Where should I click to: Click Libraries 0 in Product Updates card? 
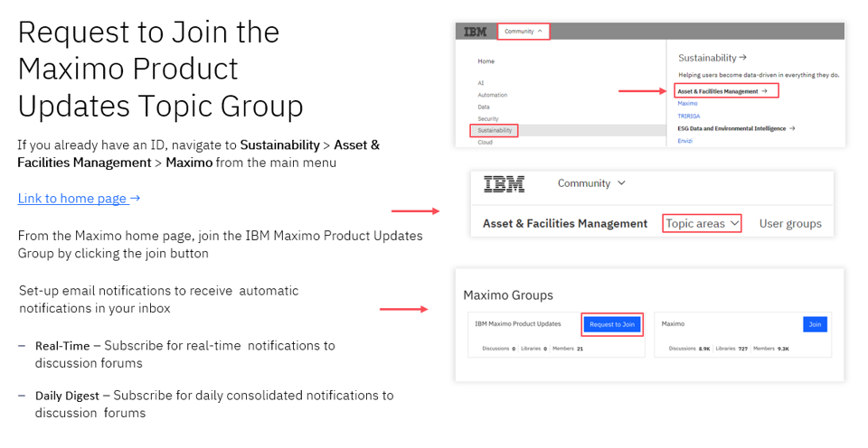(533, 349)
